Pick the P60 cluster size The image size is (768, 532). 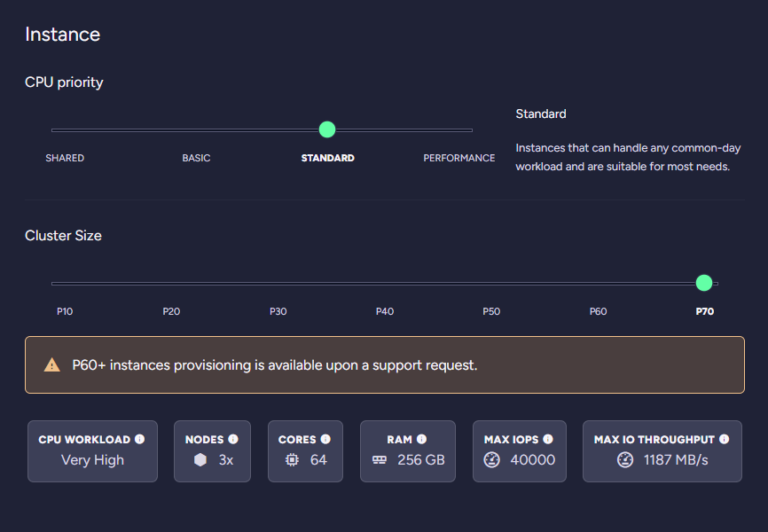[x=598, y=311]
